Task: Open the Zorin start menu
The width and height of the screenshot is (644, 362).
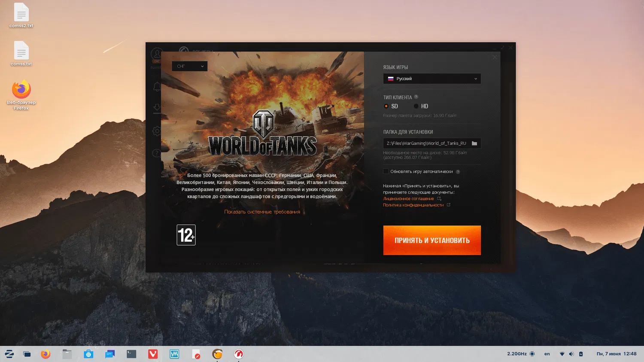Action: (9, 354)
